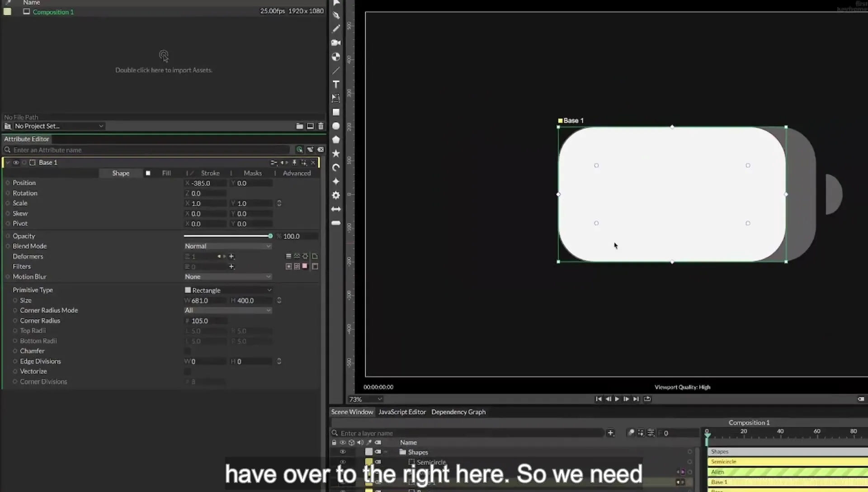
Task: Enable the Chamfer checkbox
Action: point(188,351)
